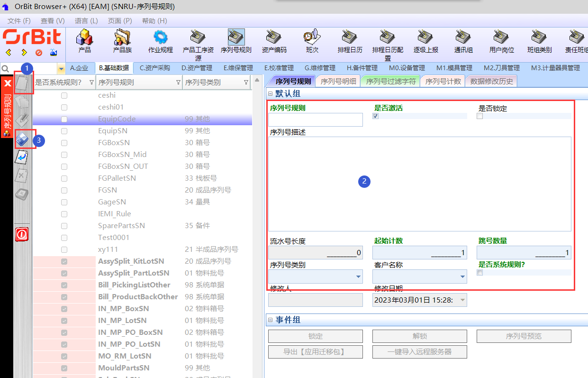Open 资产编码 toolbar icon
588x378 pixels.
click(274, 41)
